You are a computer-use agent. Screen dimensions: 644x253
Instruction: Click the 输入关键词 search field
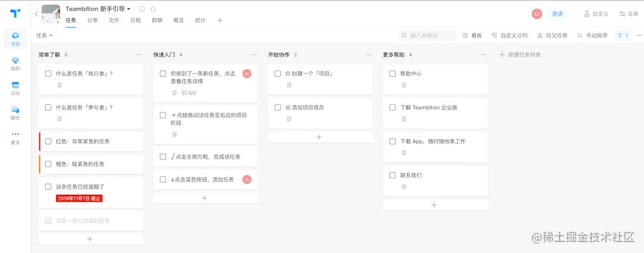pyautogui.click(x=427, y=35)
